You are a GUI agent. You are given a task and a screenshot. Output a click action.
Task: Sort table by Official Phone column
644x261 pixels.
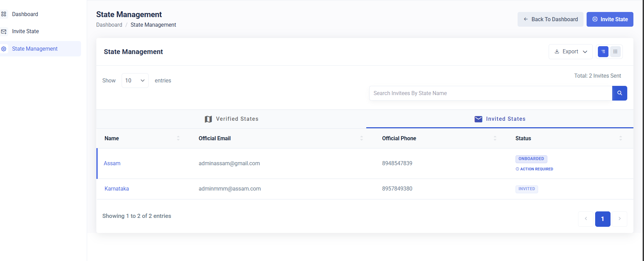[x=495, y=138]
